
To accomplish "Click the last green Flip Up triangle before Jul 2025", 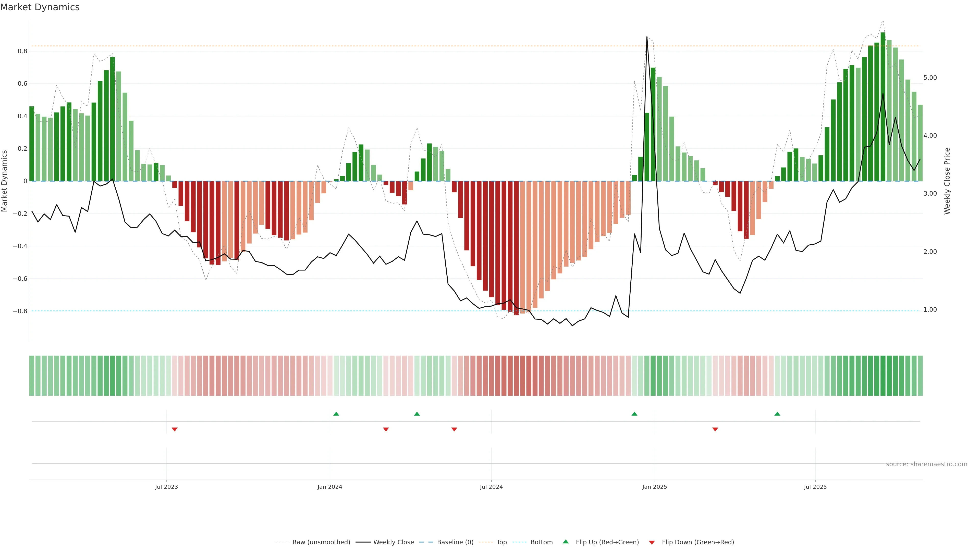I will (777, 414).
